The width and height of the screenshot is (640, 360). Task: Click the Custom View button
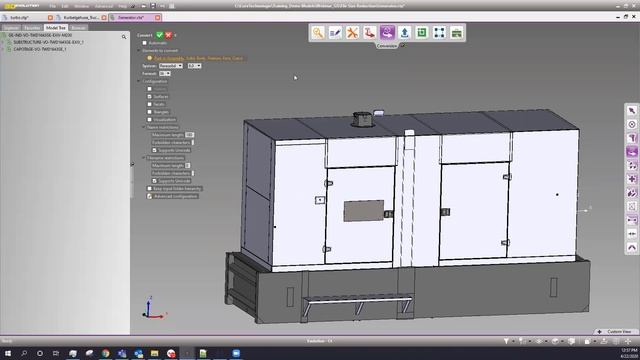click(x=616, y=332)
